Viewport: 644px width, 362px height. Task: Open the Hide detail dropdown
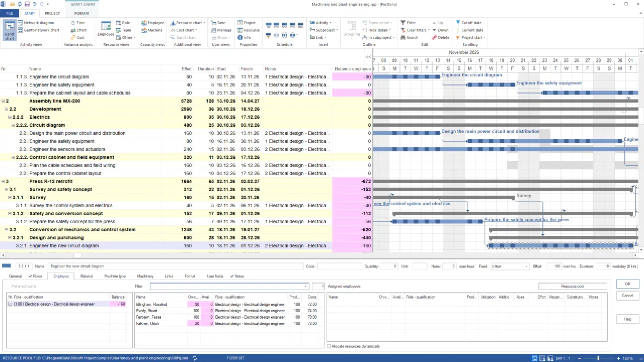[390, 30]
